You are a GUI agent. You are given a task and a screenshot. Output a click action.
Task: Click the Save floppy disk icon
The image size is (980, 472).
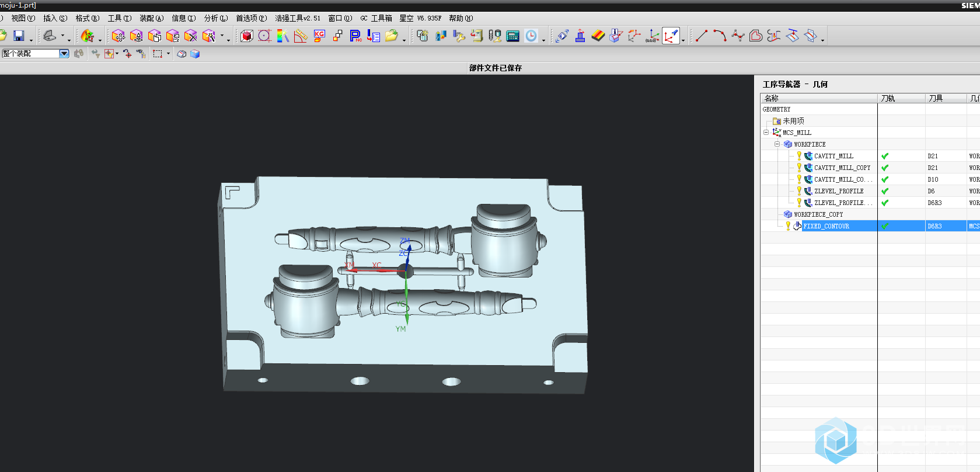pyautogui.click(x=19, y=36)
